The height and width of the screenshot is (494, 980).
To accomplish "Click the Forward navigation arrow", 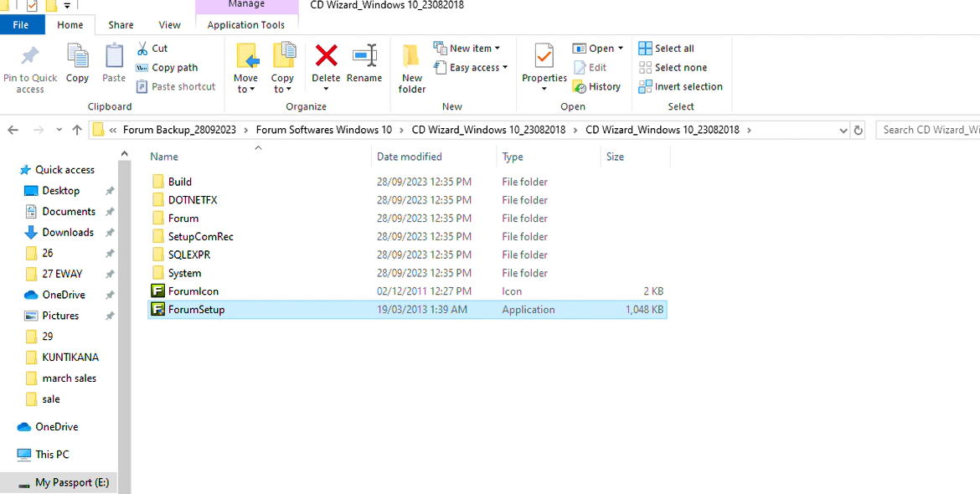I will click(x=39, y=130).
